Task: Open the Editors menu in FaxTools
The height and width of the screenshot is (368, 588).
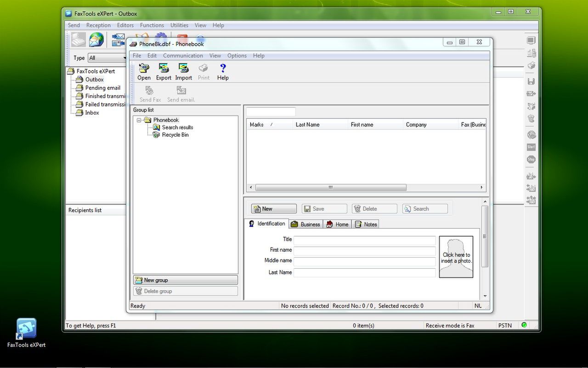Action: (x=125, y=25)
